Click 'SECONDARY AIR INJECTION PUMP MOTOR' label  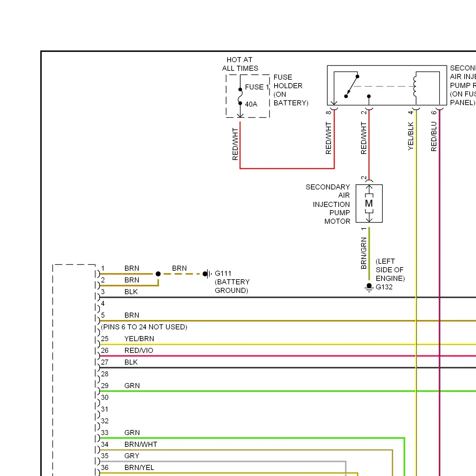[x=328, y=204]
